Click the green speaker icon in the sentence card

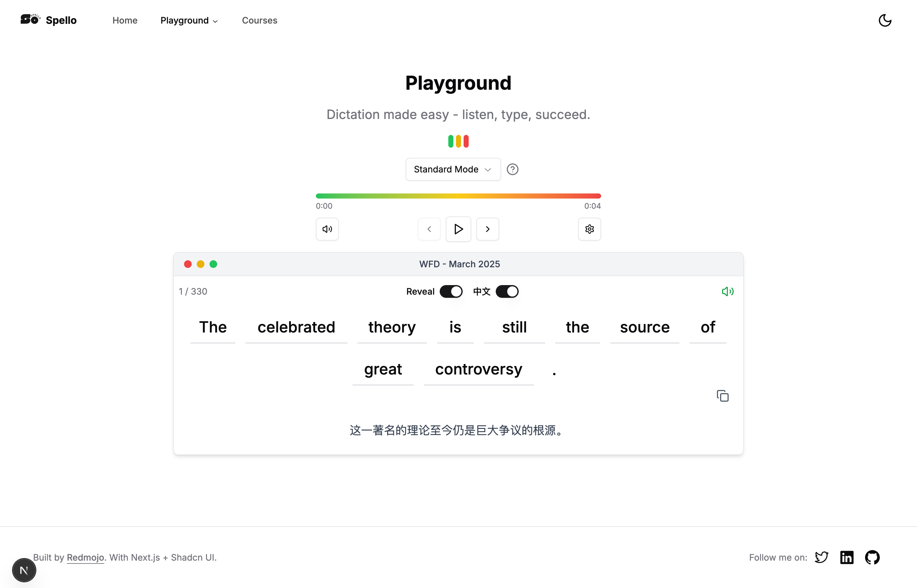point(727,292)
